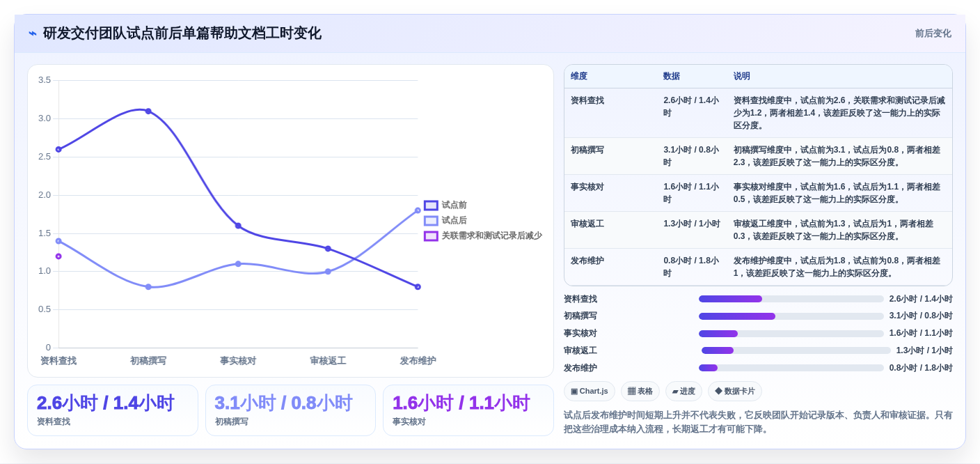Open the 1.6小时 / 1.1小时 事实核对 card

click(468, 410)
